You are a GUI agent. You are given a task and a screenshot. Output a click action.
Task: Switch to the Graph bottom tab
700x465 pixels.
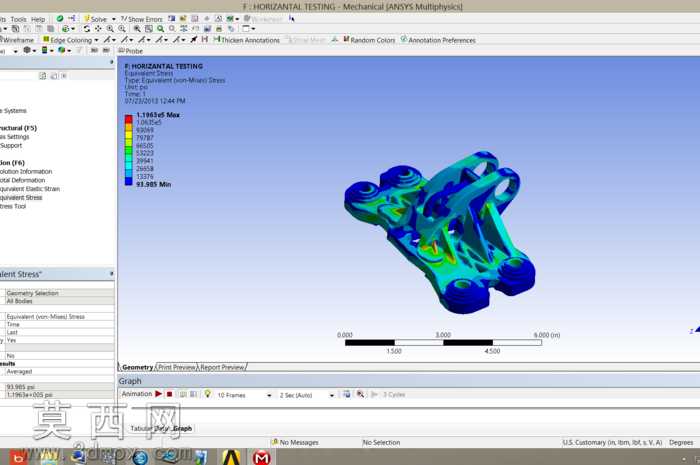click(x=182, y=428)
